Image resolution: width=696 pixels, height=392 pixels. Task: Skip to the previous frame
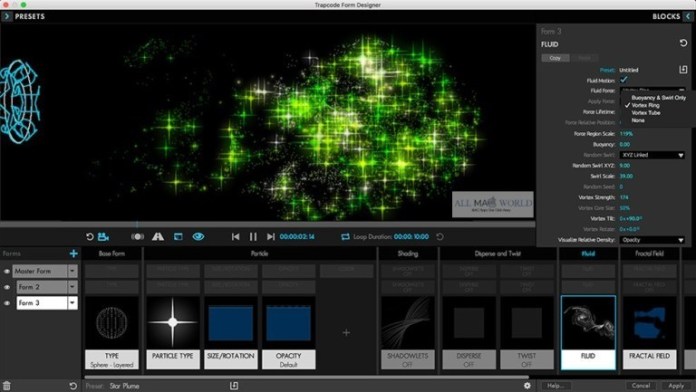[236, 237]
